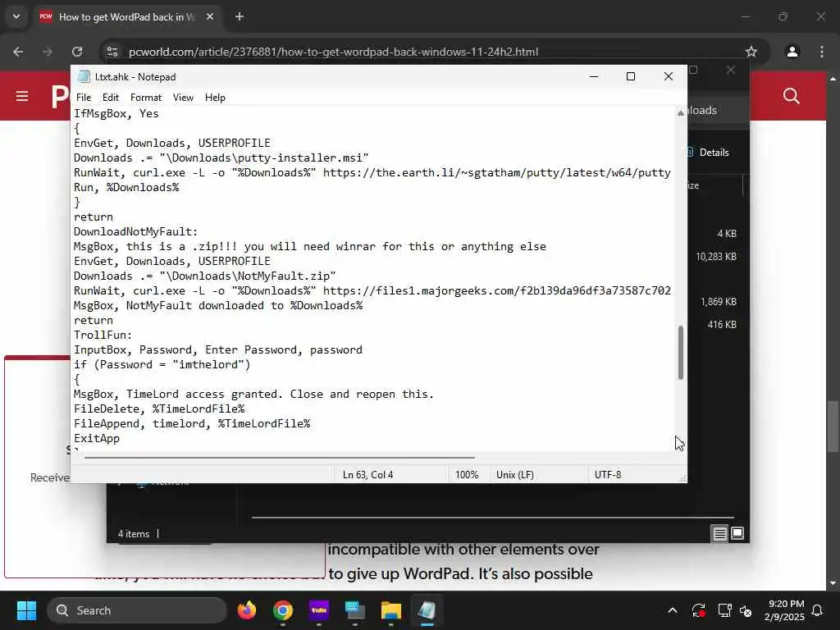Click Notepad scroll up arrow
The width and height of the screenshot is (840, 630).
[681, 112]
